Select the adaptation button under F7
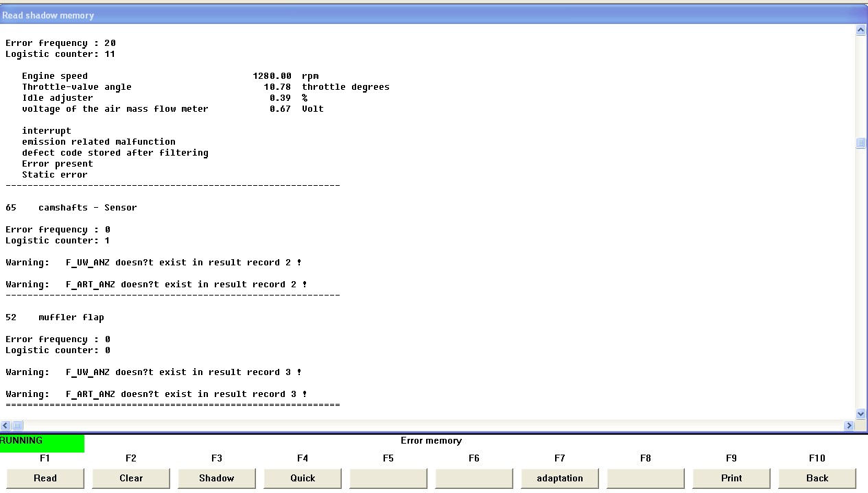Viewport: 868px width, 493px height. (560, 478)
